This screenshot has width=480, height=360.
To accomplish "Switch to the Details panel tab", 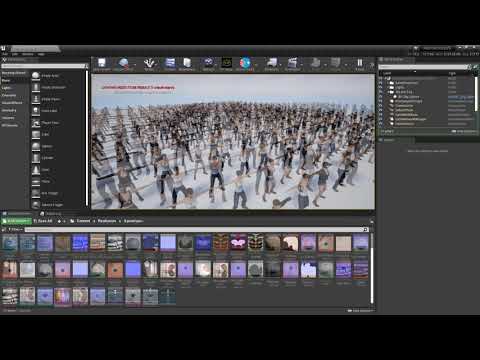I will pos(389,140).
